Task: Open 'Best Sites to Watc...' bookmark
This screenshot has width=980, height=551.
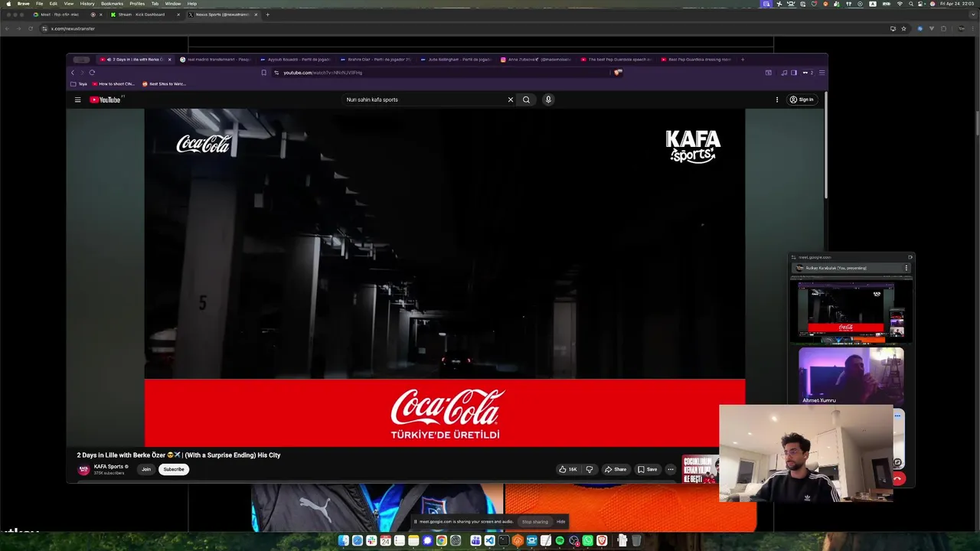Action: 164,83
